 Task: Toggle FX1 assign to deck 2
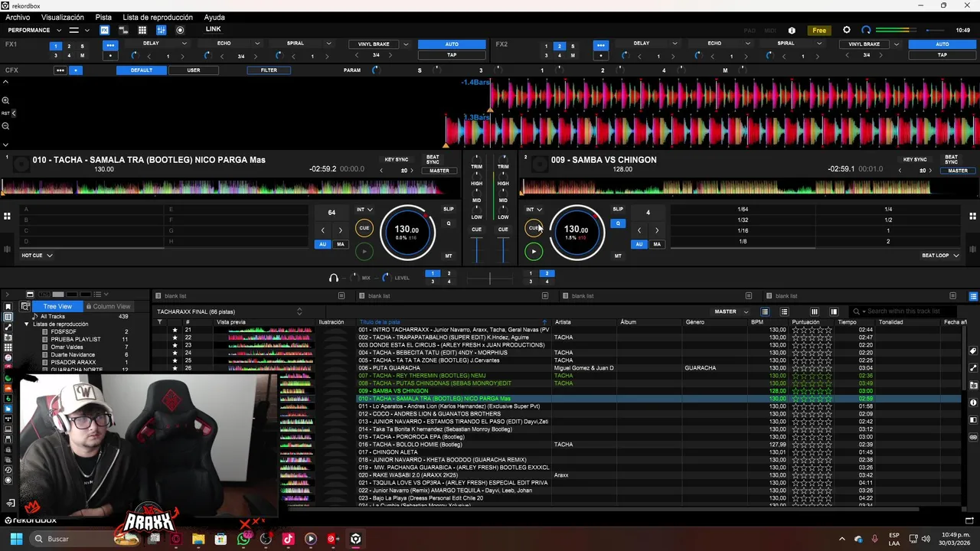pos(69,46)
